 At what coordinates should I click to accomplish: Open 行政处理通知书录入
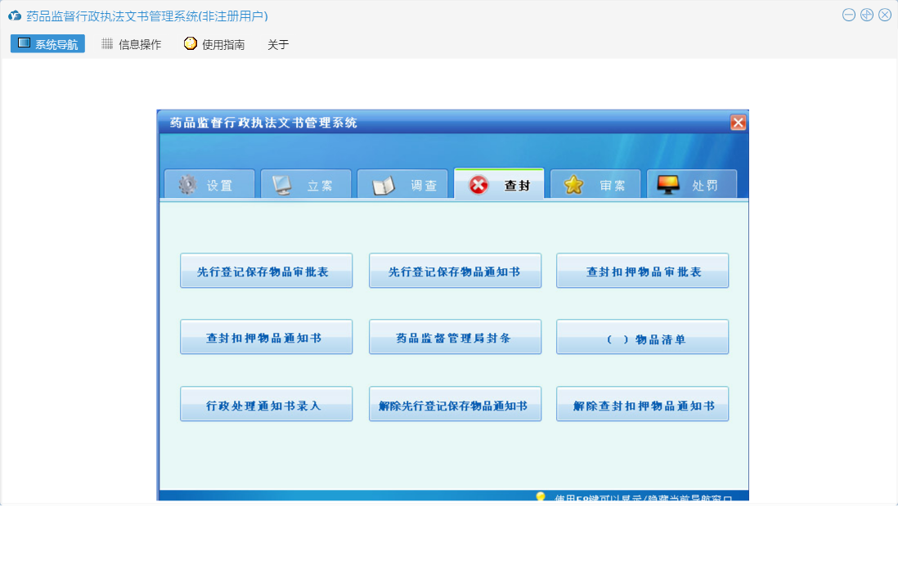click(x=267, y=404)
